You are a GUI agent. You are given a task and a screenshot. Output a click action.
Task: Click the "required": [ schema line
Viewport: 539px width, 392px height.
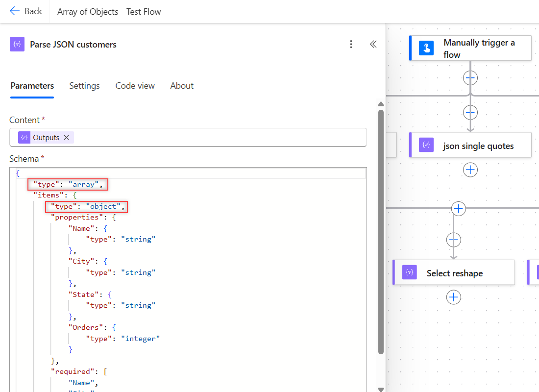tap(79, 372)
